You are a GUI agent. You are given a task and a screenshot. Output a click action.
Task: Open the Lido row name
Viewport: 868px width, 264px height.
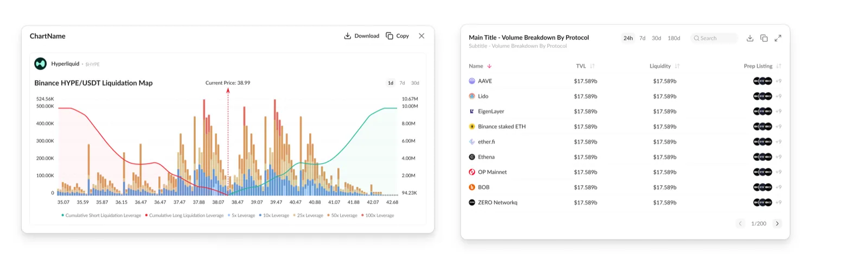point(483,96)
